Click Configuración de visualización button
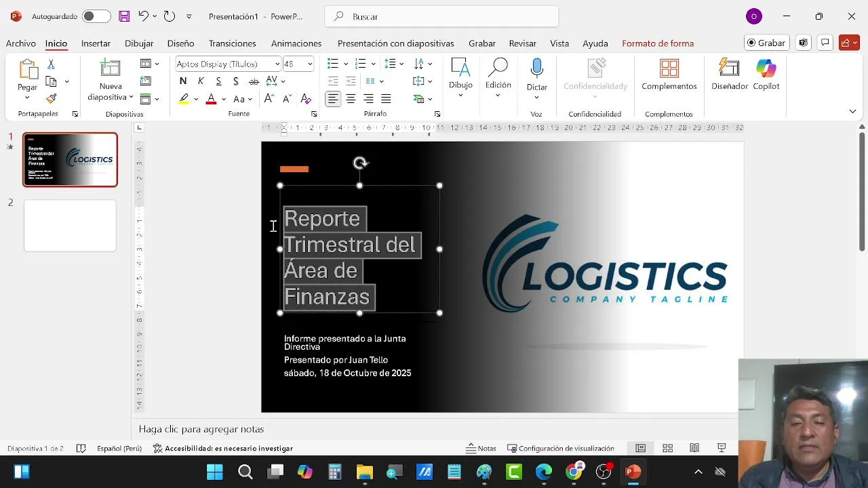Screen dimensions: 868x488 561,448
